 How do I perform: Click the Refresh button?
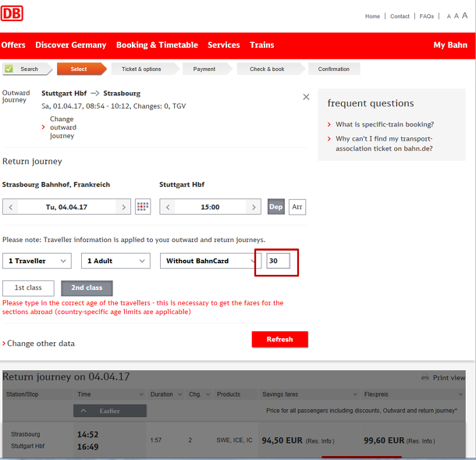[x=279, y=339]
